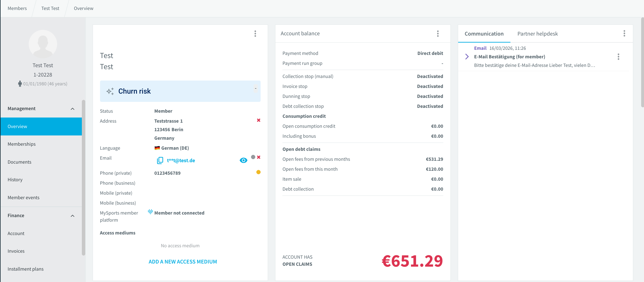Image resolution: width=644 pixels, height=282 pixels.
Task: Click the MySports connection icon
Action: (x=150, y=212)
